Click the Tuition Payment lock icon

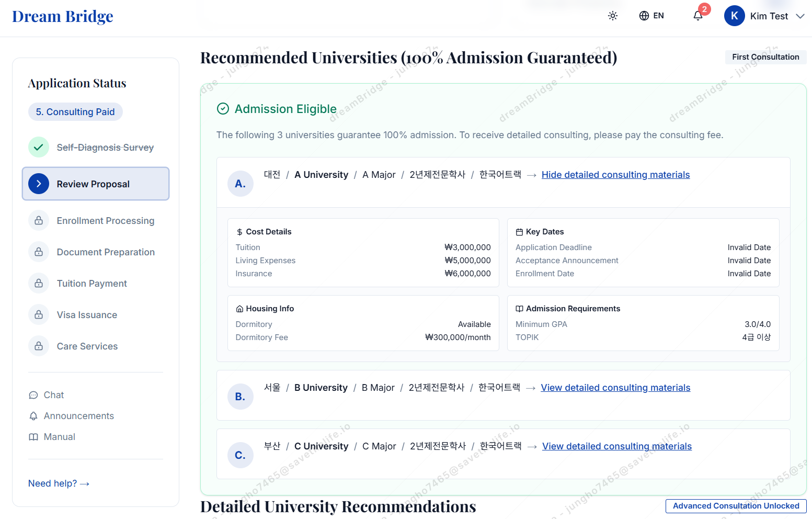(x=39, y=284)
